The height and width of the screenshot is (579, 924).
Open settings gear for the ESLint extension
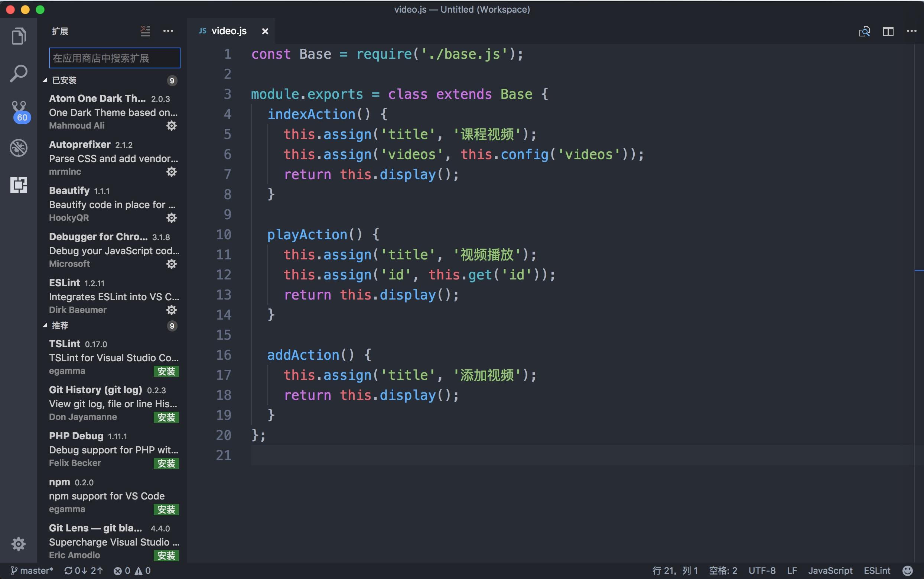(x=172, y=310)
